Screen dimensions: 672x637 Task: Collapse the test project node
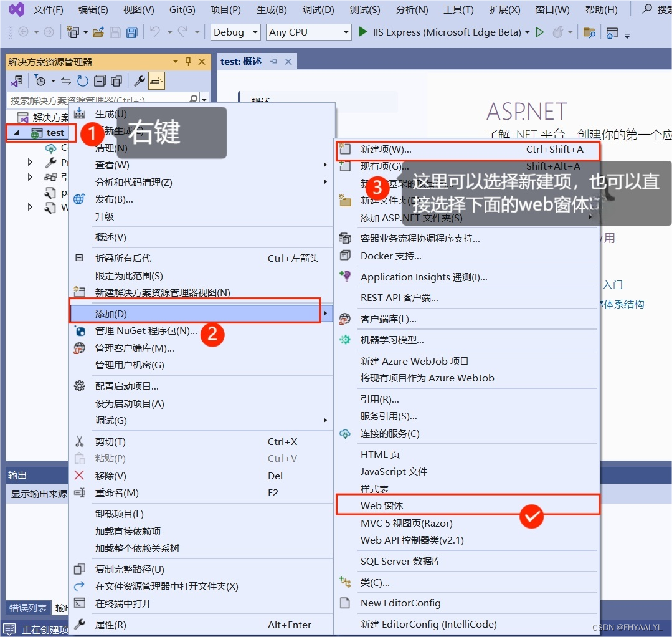(16, 133)
